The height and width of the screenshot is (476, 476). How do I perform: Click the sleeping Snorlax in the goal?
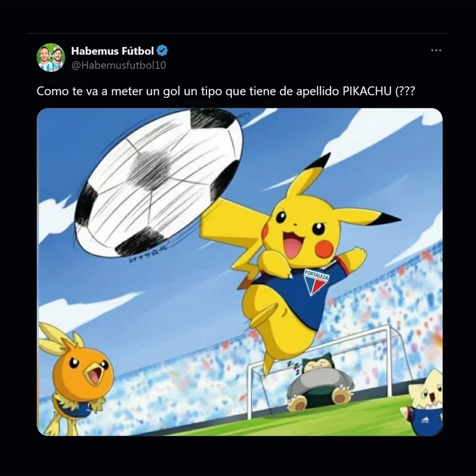tap(320, 383)
